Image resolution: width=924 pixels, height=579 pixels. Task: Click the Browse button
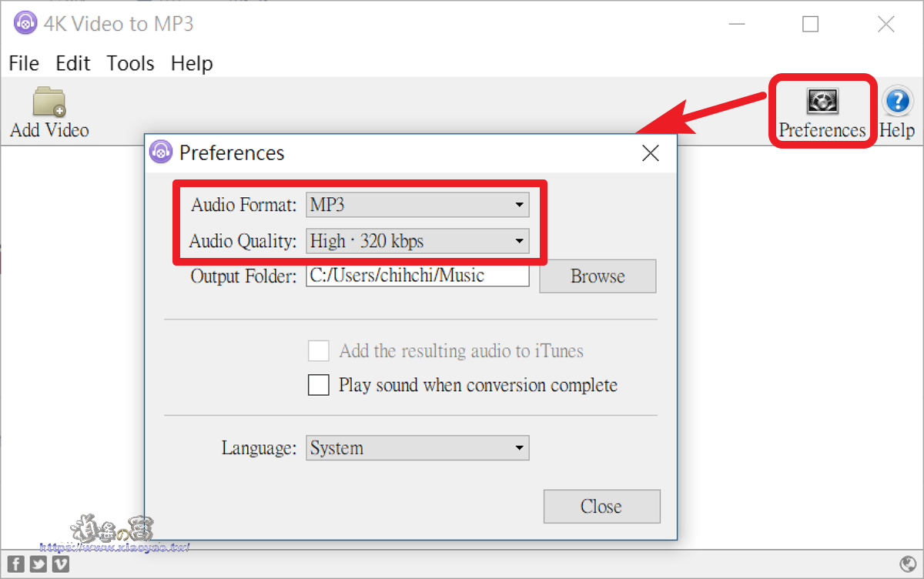click(598, 276)
